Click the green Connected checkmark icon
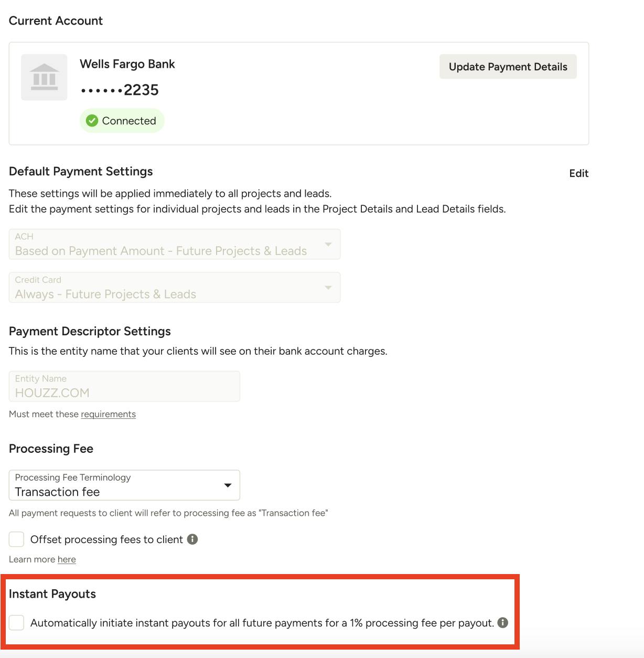644x658 pixels. [92, 121]
